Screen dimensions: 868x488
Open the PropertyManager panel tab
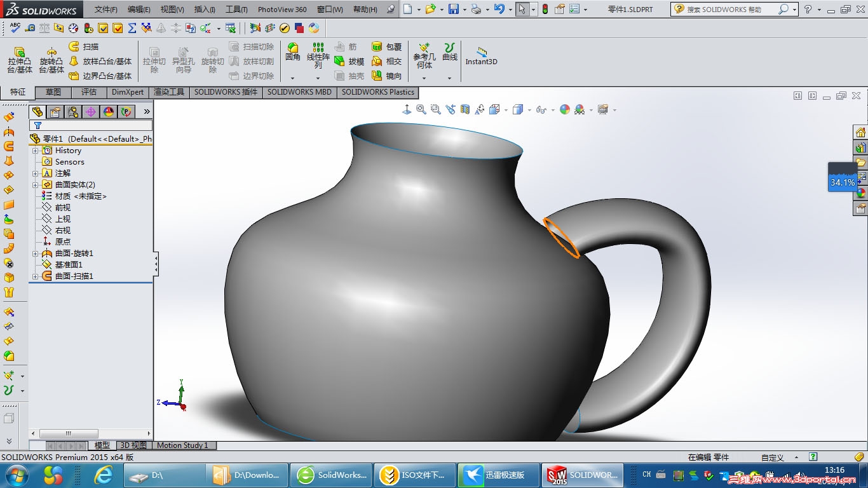point(55,112)
